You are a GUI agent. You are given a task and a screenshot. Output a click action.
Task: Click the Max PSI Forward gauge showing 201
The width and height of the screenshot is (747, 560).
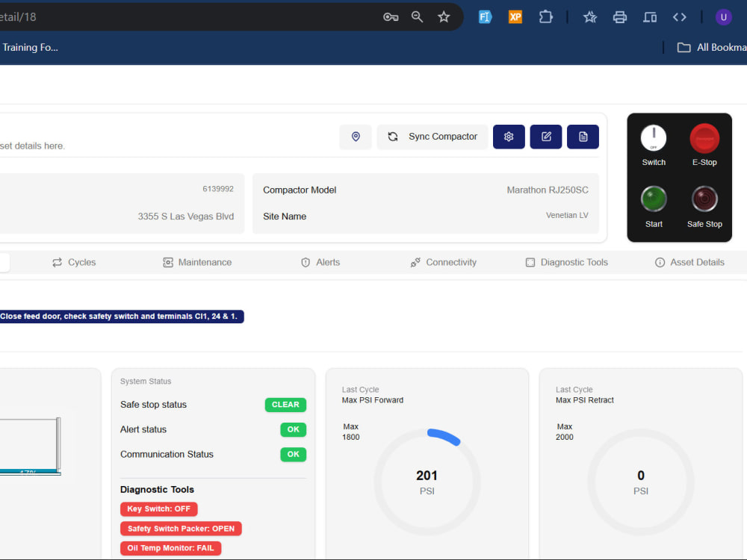427,482
